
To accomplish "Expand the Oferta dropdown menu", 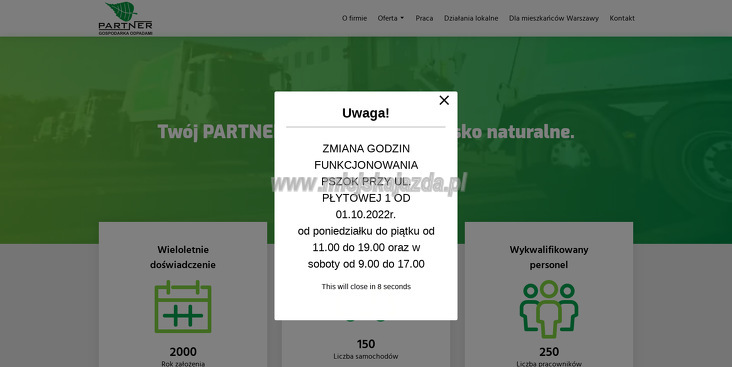I will click(x=391, y=18).
